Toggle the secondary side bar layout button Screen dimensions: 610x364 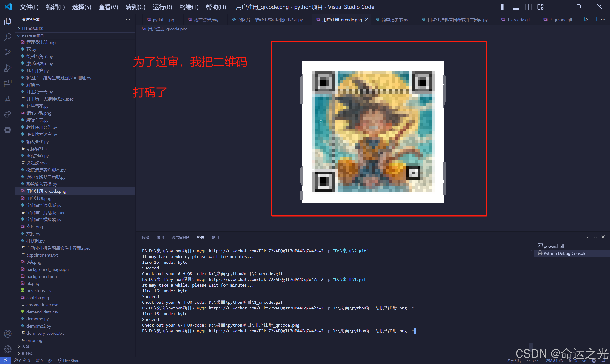528,7
